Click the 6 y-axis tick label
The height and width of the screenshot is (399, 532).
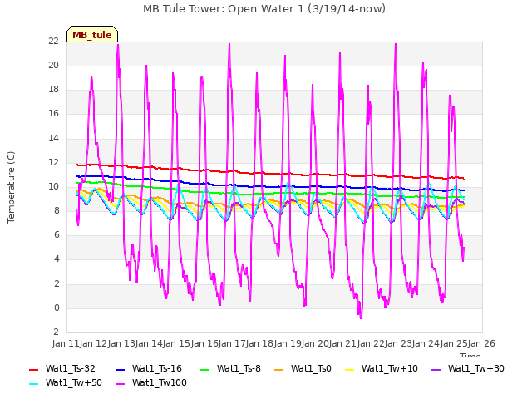(57, 235)
